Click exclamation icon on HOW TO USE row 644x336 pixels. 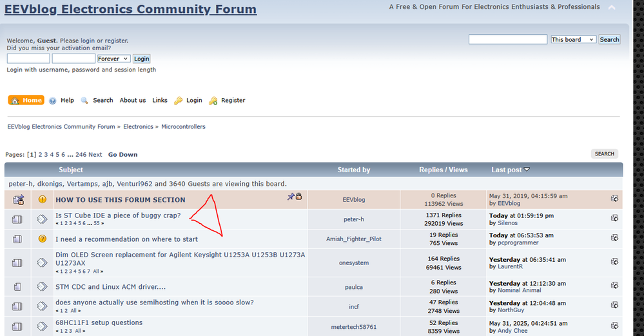[x=43, y=199]
